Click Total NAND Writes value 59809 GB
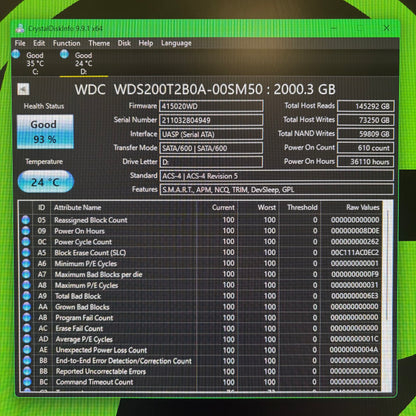 [366, 134]
